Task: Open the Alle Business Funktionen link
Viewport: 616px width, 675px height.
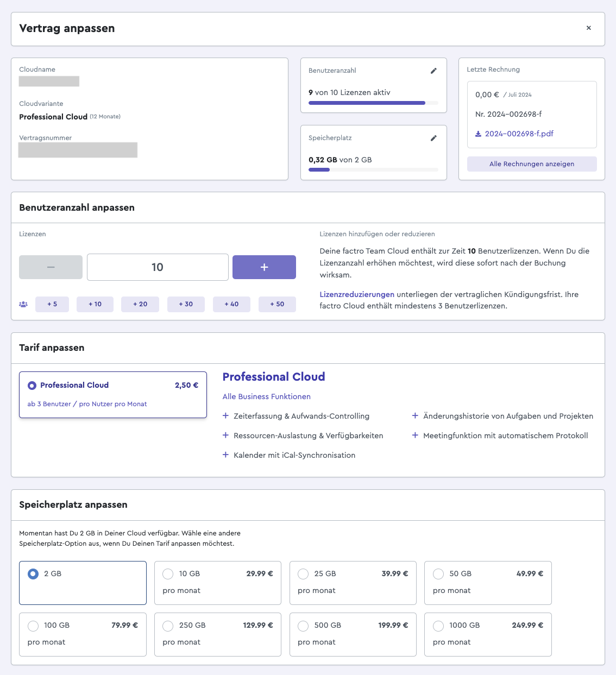Action: click(267, 396)
